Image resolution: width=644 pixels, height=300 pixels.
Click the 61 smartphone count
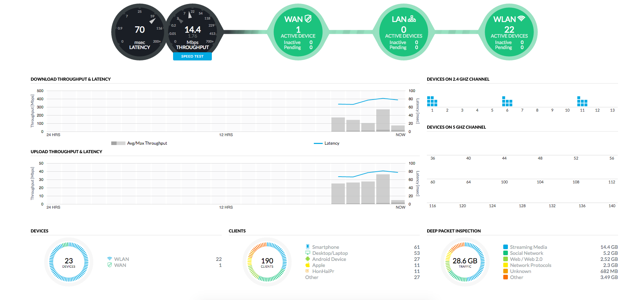(x=417, y=247)
